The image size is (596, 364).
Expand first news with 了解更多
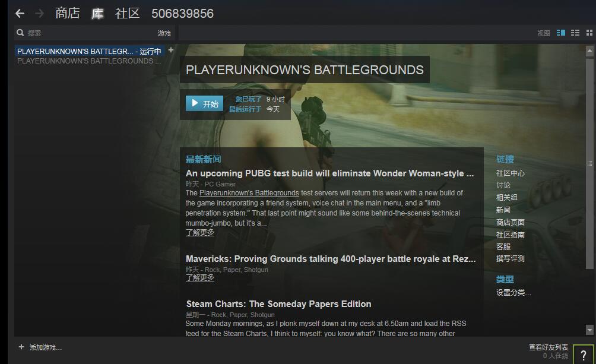(200, 233)
